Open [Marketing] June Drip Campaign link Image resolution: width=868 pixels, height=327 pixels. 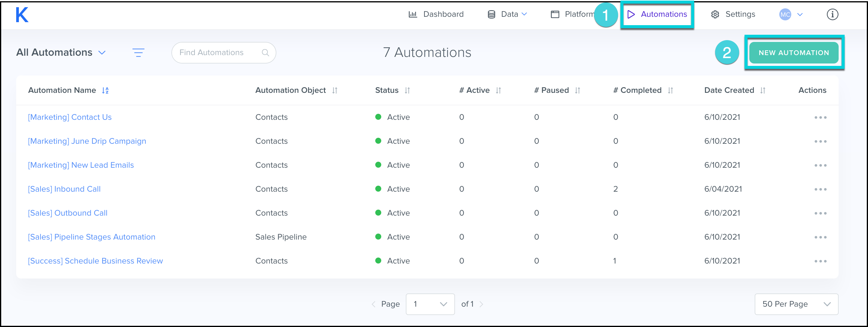(x=87, y=141)
